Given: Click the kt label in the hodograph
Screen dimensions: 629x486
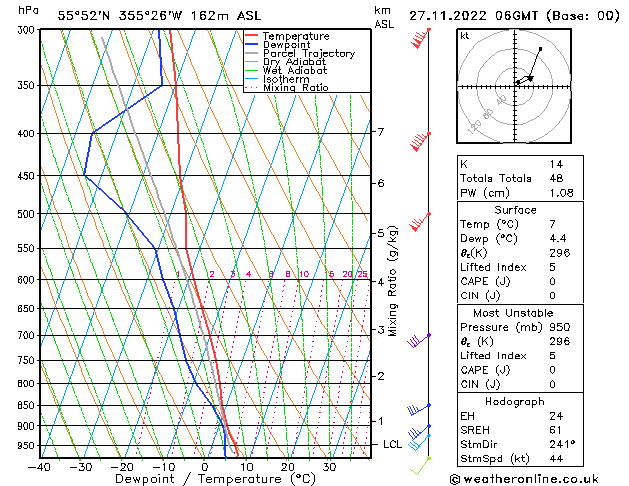Looking at the screenshot, I should coord(465,36).
